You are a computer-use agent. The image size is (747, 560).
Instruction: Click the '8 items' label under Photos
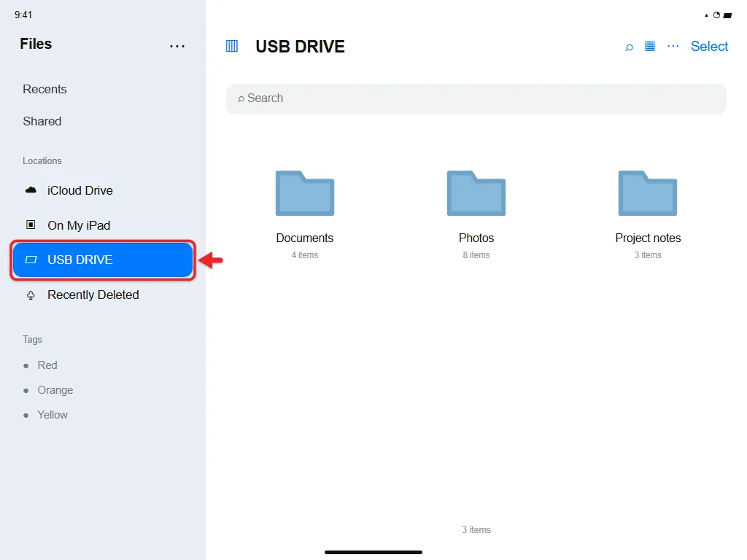pyautogui.click(x=476, y=255)
